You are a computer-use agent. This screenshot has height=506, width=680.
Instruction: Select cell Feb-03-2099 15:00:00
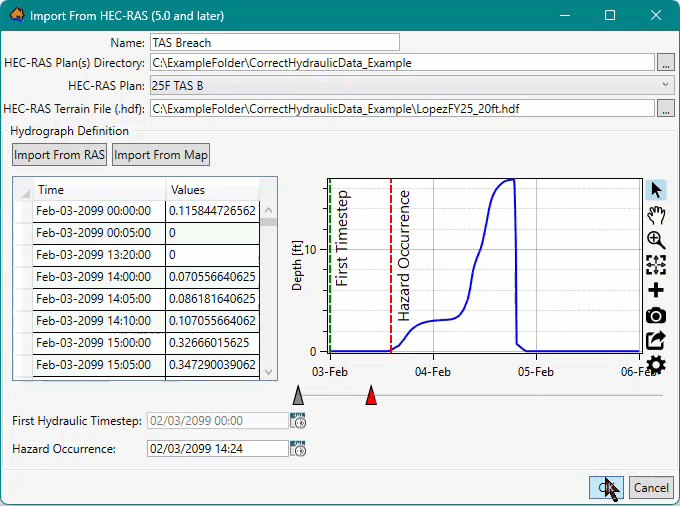[99, 343]
